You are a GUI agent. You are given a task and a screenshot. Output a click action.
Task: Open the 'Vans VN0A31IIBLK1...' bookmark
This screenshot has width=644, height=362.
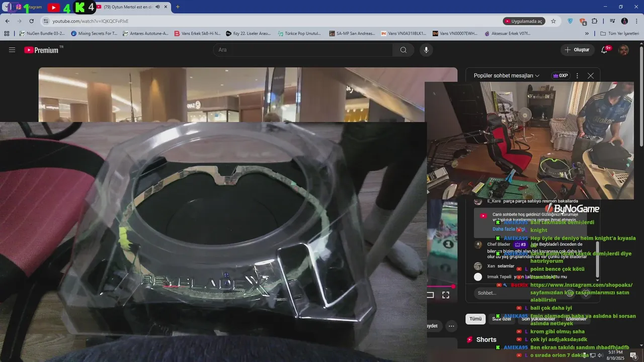click(x=404, y=34)
